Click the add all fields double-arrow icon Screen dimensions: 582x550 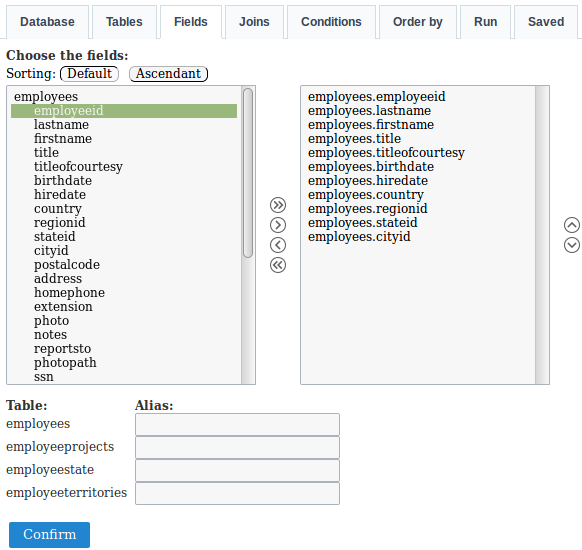278,205
